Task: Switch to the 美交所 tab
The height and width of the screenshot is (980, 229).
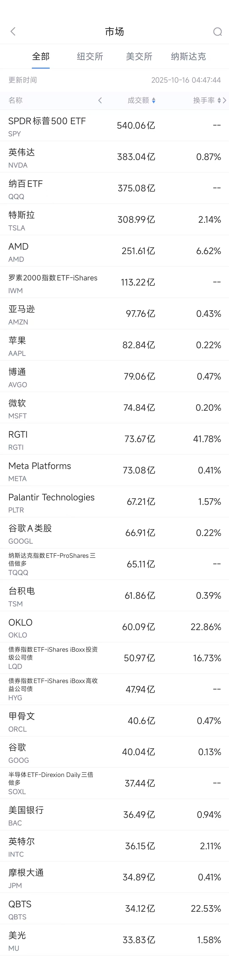Action: point(139,57)
